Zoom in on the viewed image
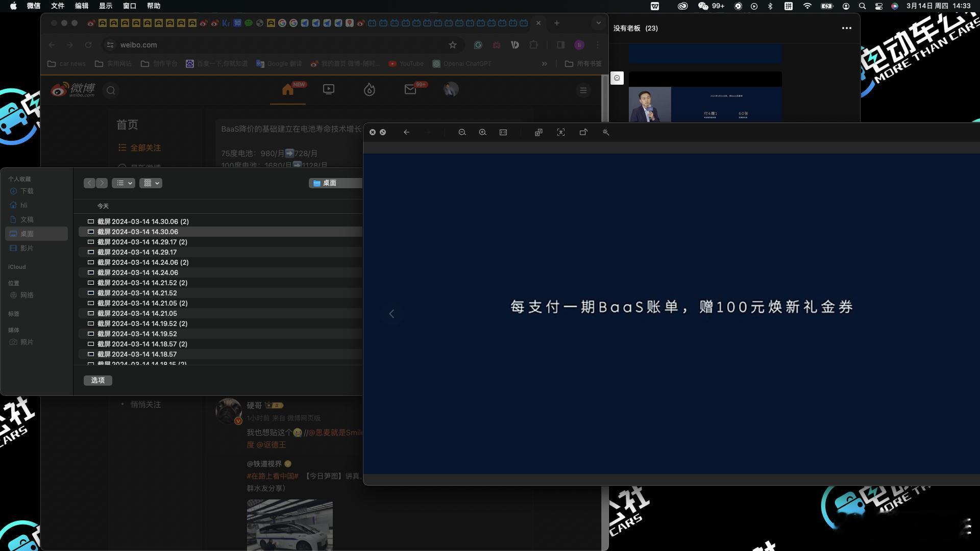The height and width of the screenshot is (551, 980). 482,132
